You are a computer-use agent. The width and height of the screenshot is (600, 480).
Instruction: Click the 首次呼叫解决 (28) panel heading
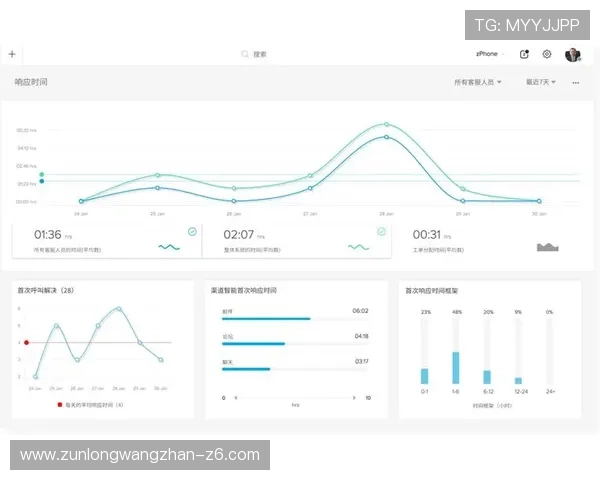point(46,290)
